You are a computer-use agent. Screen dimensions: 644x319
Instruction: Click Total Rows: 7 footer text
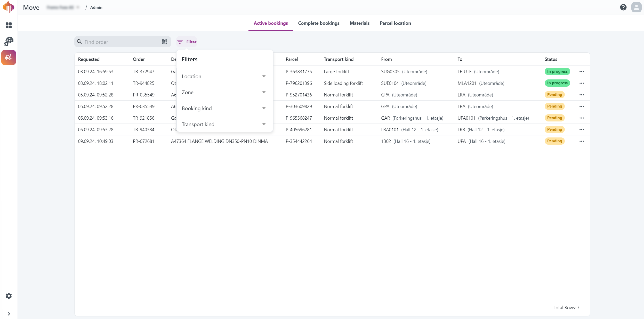coord(566,308)
